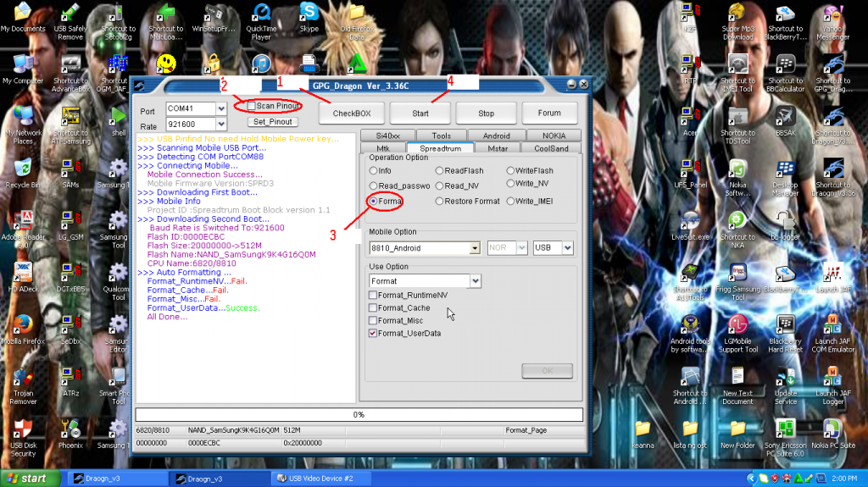Screen dimensions: 868x487
Task: Open the 8810_Android mobile option dropdown
Action: pyautogui.click(x=475, y=249)
